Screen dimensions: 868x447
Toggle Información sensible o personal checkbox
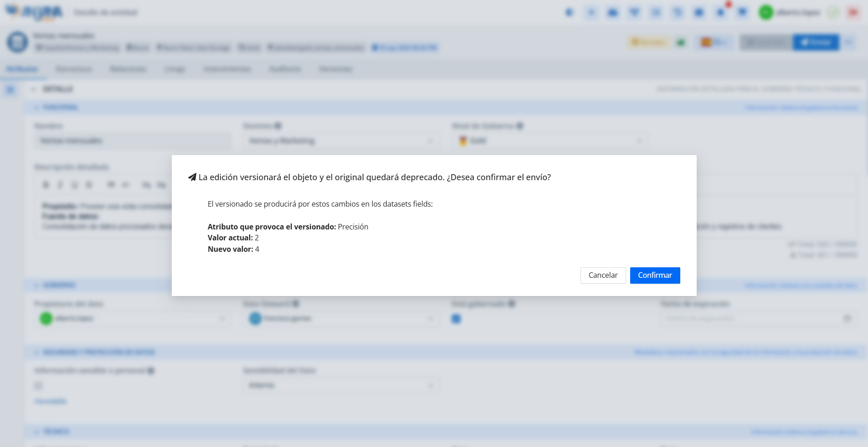pyautogui.click(x=39, y=386)
